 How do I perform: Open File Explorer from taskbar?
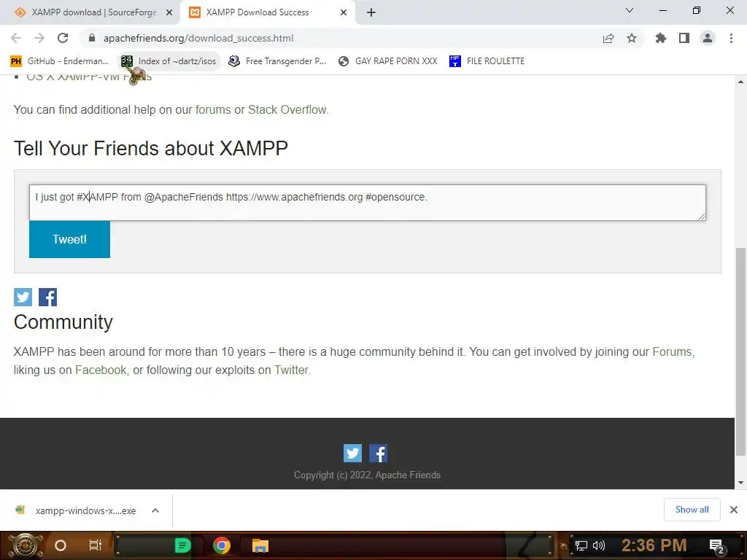[x=260, y=545]
